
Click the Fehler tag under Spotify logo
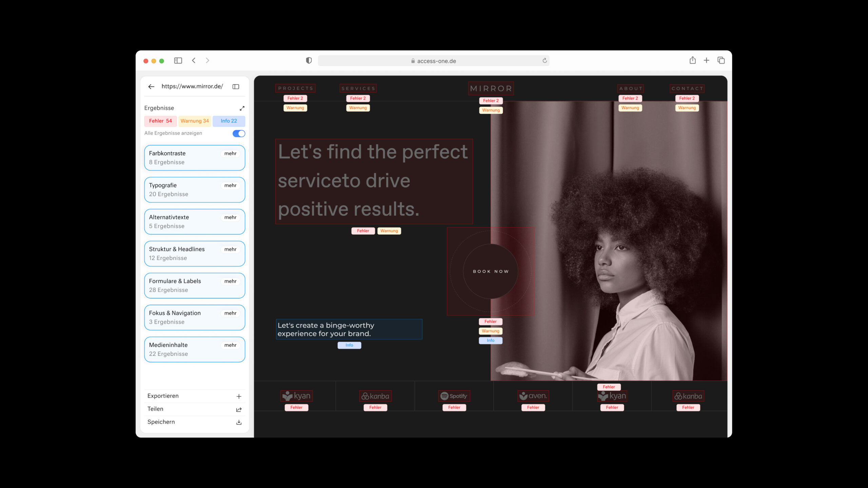[454, 408]
